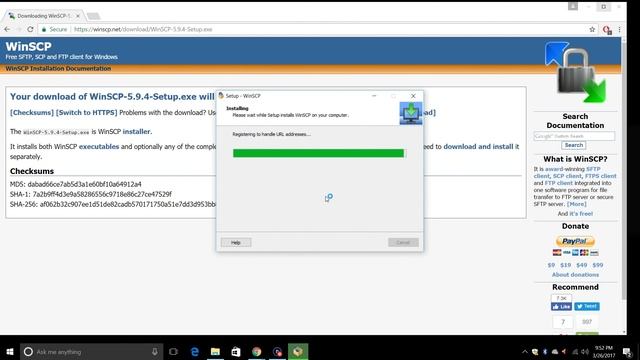Click the installer computer download icon
640x360 pixels.
(411, 113)
